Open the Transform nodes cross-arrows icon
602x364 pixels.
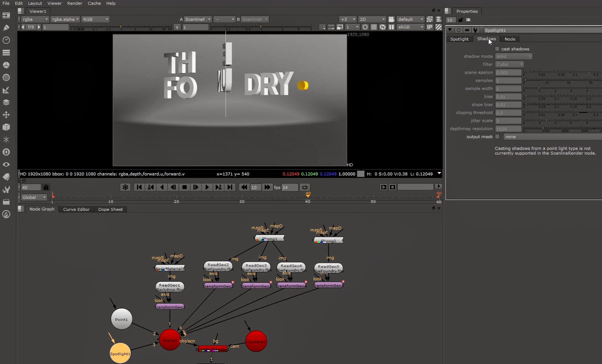6,115
